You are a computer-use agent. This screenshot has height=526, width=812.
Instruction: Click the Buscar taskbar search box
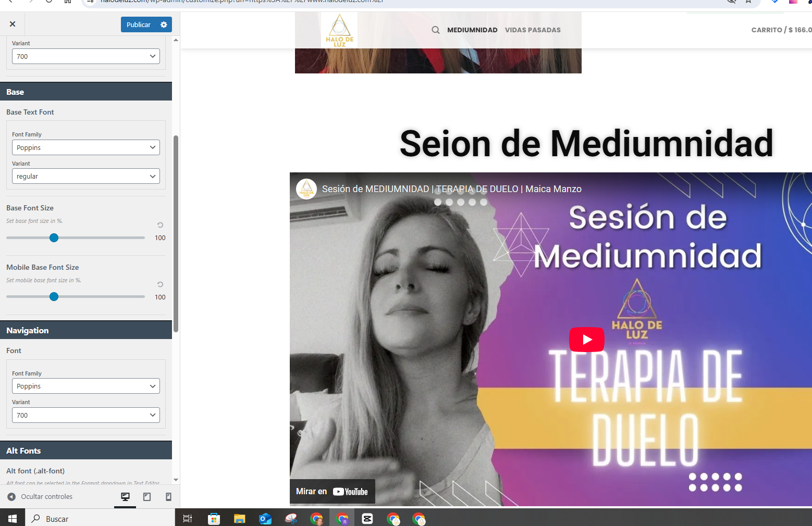(100, 519)
